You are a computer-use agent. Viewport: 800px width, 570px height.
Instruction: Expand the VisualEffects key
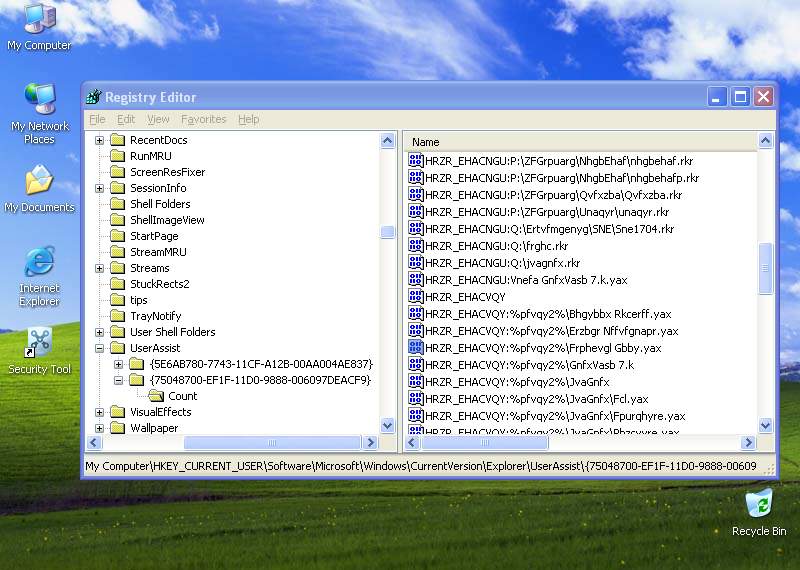point(99,412)
